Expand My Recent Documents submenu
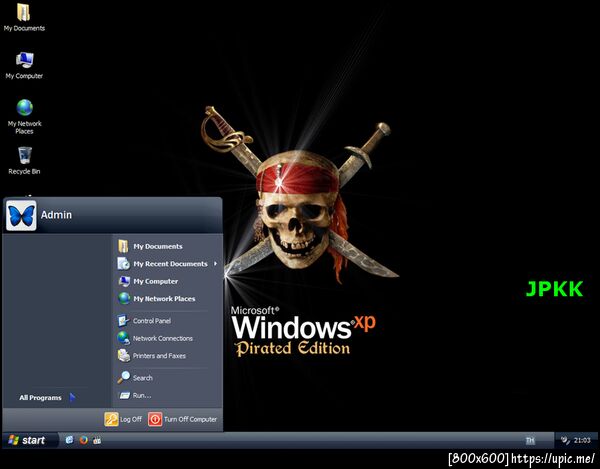Screen dimensions: 600x469 167,264
